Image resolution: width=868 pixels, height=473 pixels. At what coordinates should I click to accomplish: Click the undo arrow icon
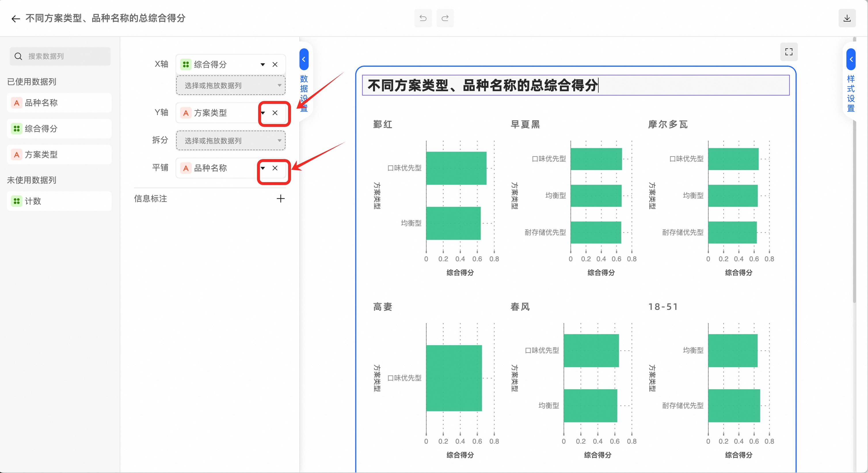423,18
